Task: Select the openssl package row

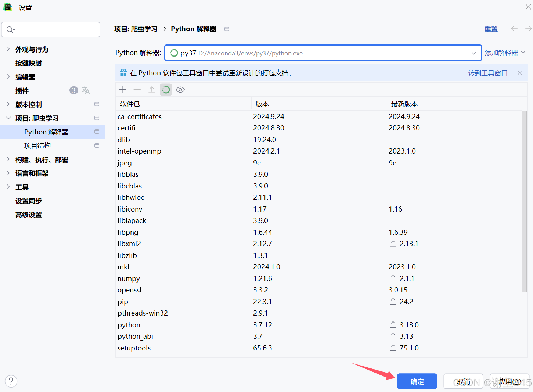Action: tap(318, 290)
